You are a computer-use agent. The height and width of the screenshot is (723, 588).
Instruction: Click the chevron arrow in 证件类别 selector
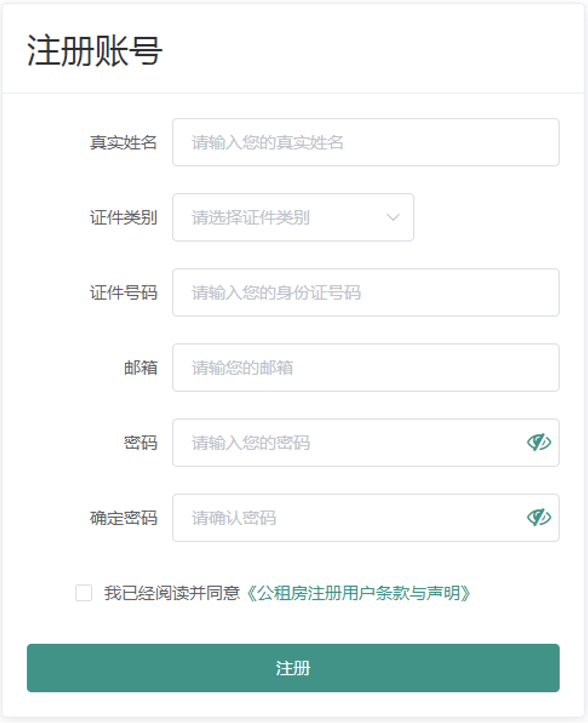393,217
